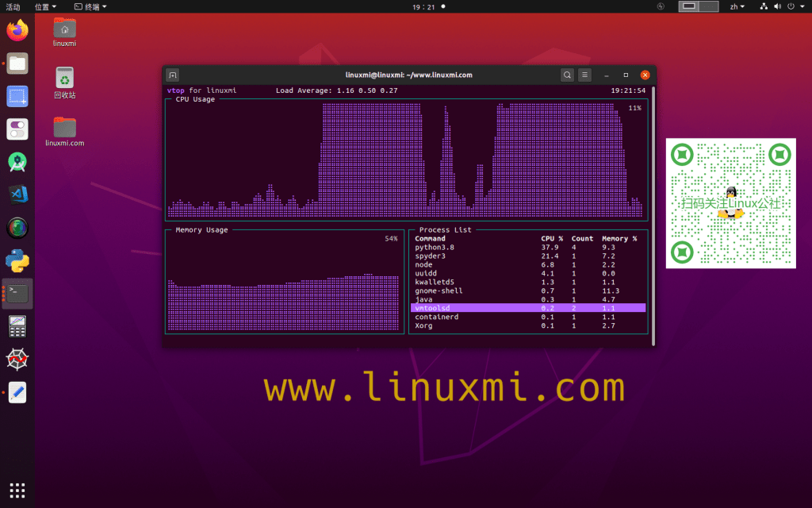Viewport: 812px width, 508px height.
Task: Launch the Python dock icon
Action: (17, 260)
